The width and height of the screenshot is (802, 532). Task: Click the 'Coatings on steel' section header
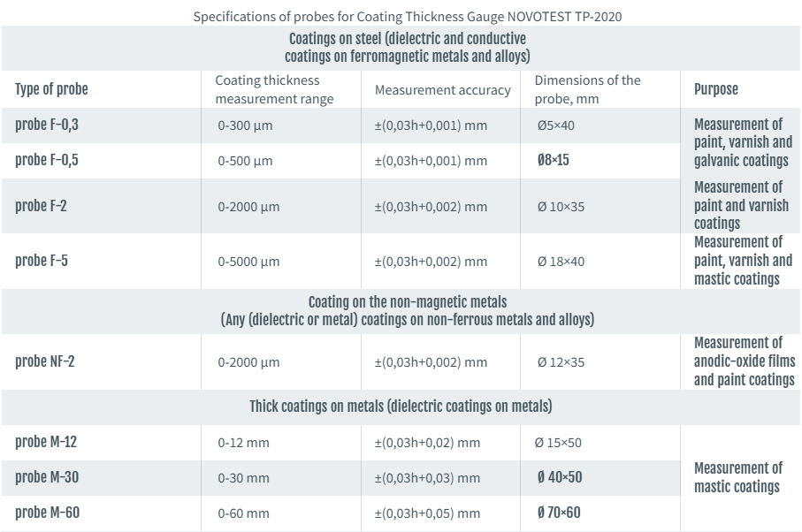pyautogui.click(x=408, y=48)
